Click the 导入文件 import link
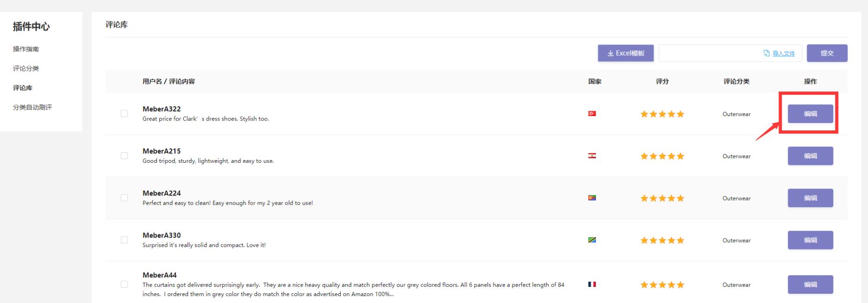Image resolution: width=868 pixels, height=303 pixels. (783, 54)
